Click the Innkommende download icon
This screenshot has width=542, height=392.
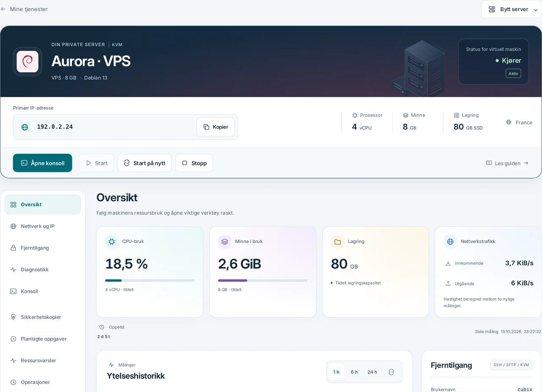[448, 263]
